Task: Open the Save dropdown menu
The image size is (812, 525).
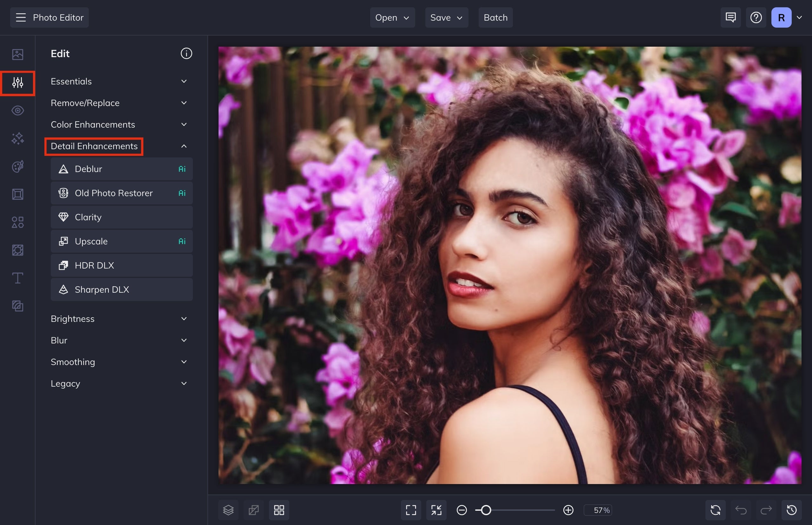Action: click(x=446, y=17)
